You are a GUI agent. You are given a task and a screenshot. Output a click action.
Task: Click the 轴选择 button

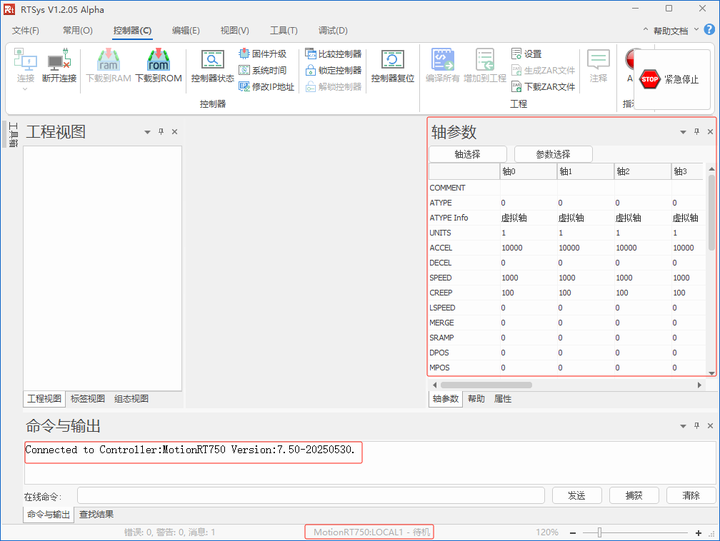pos(468,154)
